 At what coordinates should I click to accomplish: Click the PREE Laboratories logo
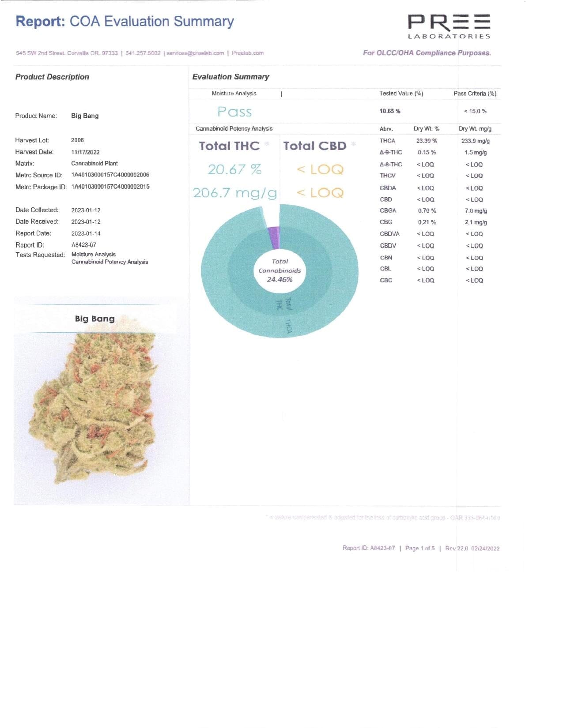coord(449,26)
